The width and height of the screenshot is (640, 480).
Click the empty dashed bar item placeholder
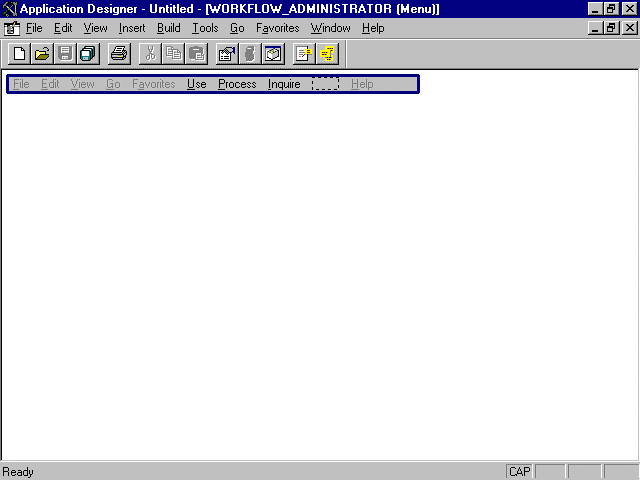[x=325, y=84]
